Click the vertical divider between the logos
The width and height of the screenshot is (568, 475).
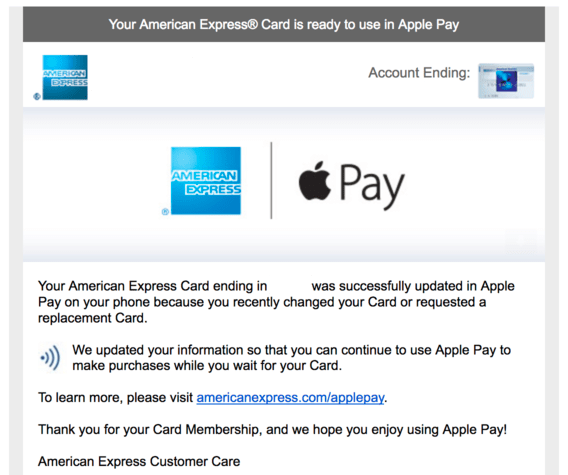(271, 180)
